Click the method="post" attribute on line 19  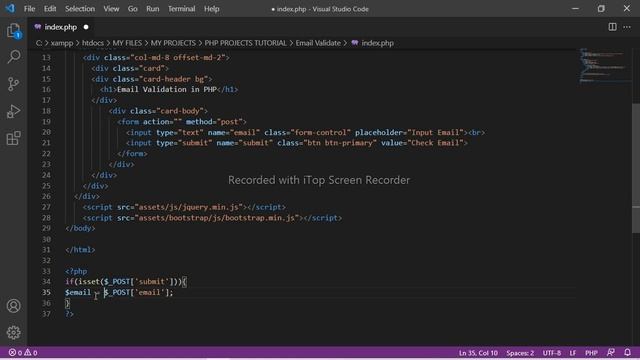pos(213,122)
